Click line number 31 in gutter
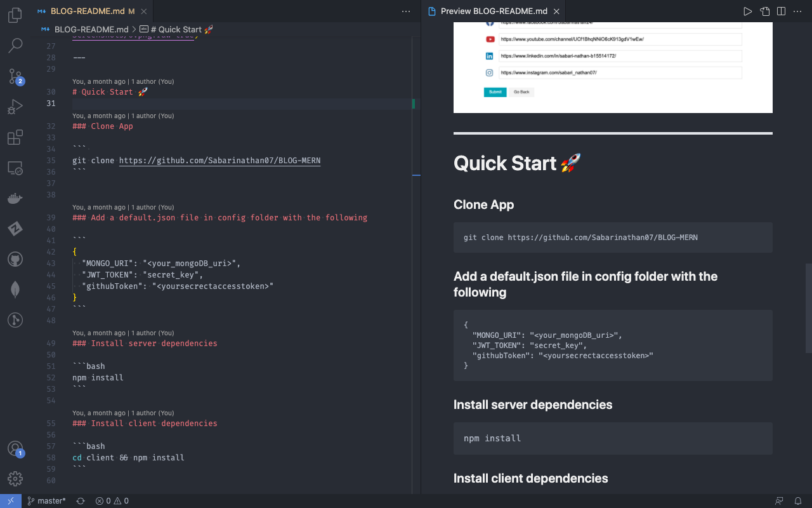 point(51,104)
